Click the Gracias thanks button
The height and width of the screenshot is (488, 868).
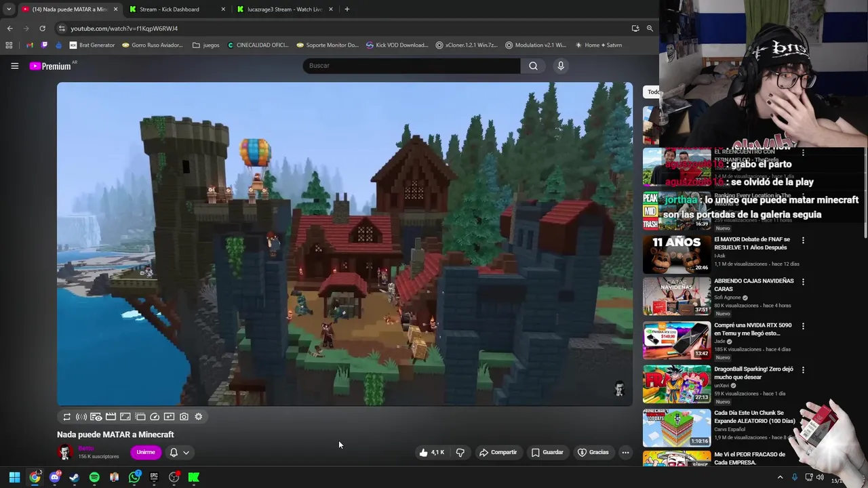click(593, 452)
